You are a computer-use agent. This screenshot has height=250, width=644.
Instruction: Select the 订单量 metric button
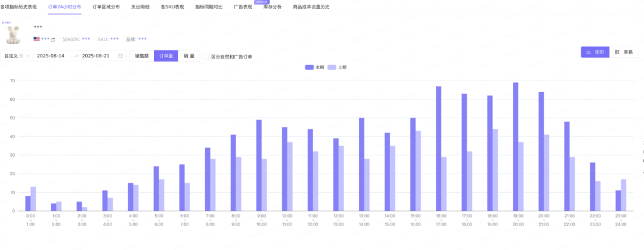166,56
